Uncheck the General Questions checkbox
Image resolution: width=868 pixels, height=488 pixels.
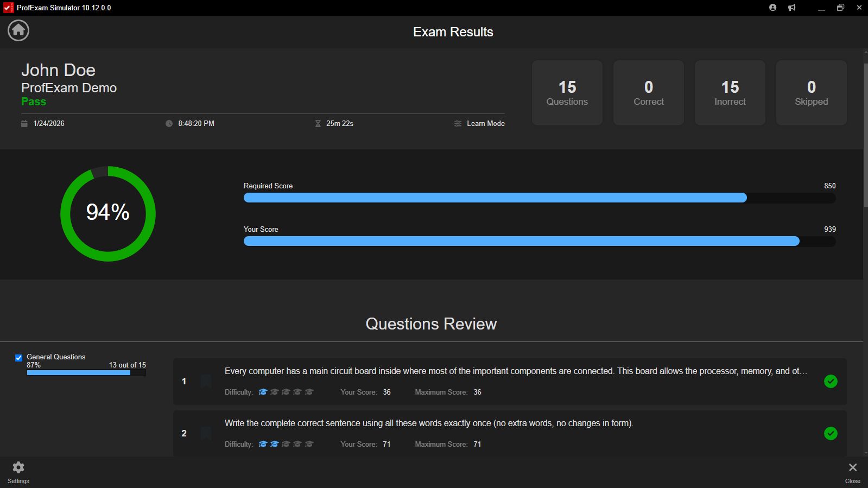19,358
